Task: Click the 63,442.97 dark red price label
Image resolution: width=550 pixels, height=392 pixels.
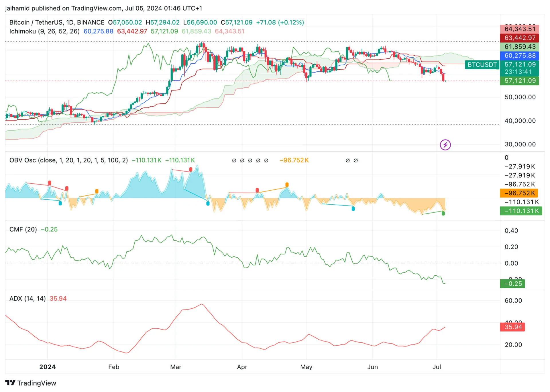Action: (520, 38)
